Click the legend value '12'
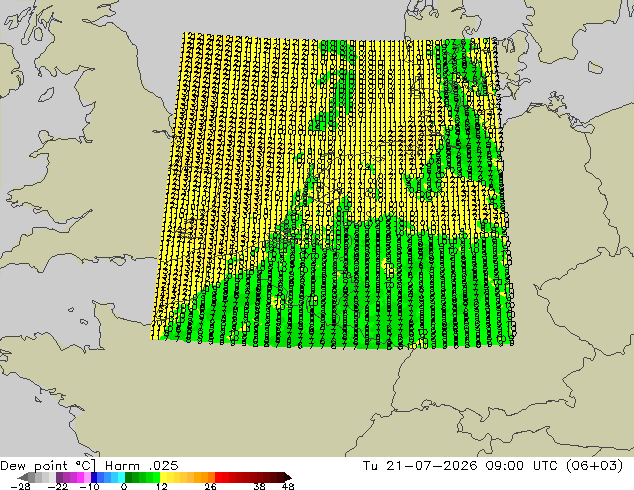634x490 pixels. 162,486
